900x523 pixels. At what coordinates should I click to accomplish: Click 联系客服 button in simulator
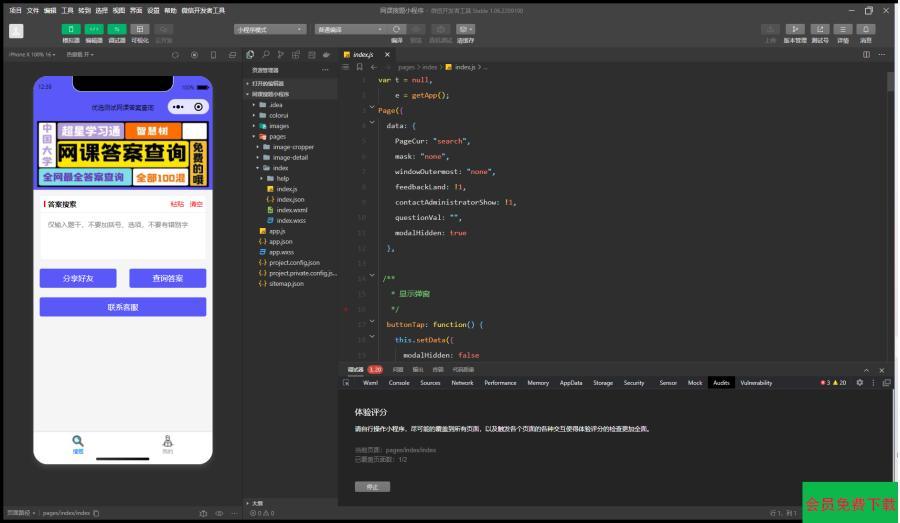(123, 307)
